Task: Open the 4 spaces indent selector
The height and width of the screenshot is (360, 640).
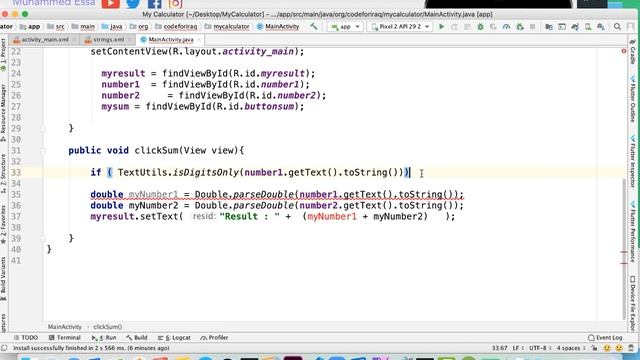Action: (x=571, y=348)
